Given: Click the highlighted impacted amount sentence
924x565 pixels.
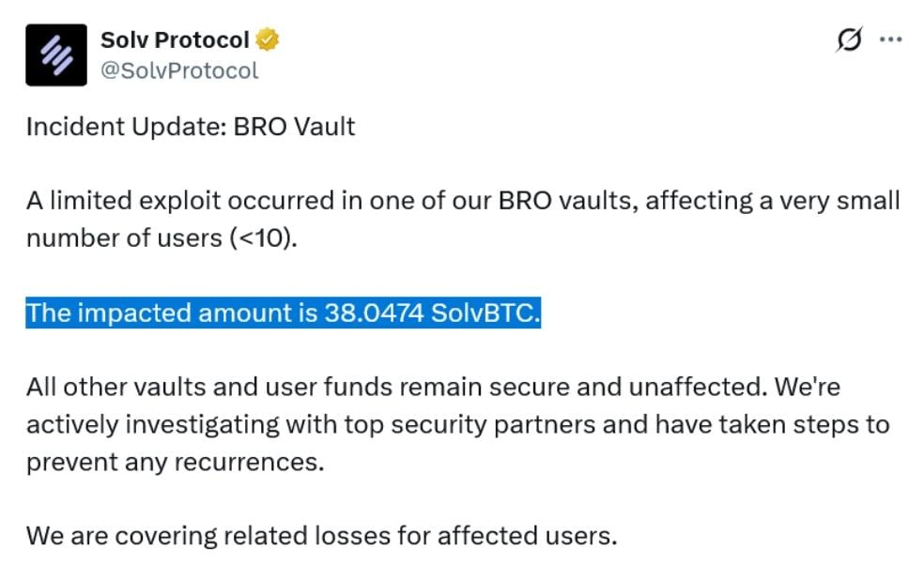Looking at the screenshot, I should (283, 313).
